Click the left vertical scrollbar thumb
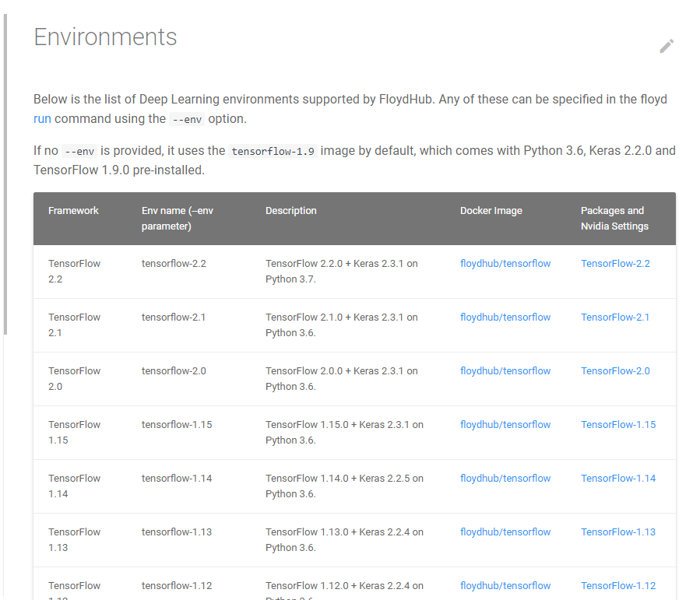The image size is (700, 600). pyautogui.click(x=5, y=174)
